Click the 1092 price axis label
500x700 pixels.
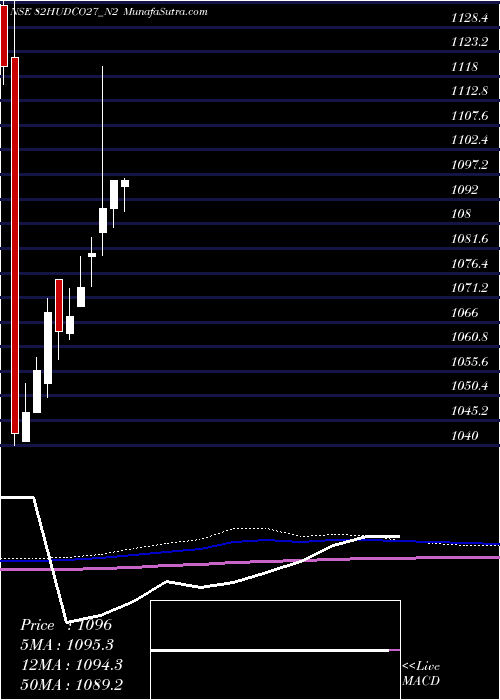pos(464,190)
